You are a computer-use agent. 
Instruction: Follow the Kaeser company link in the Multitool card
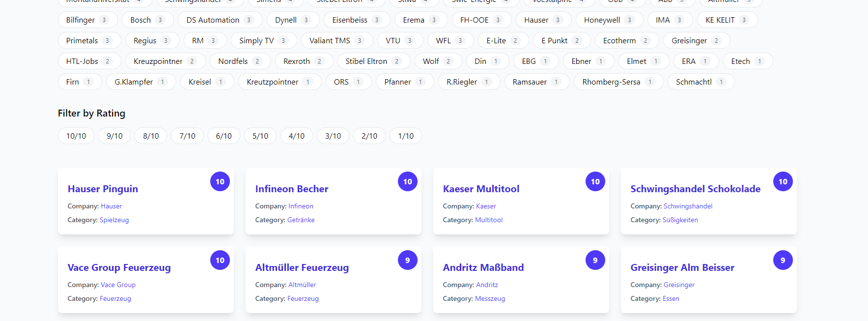pos(486,206)
